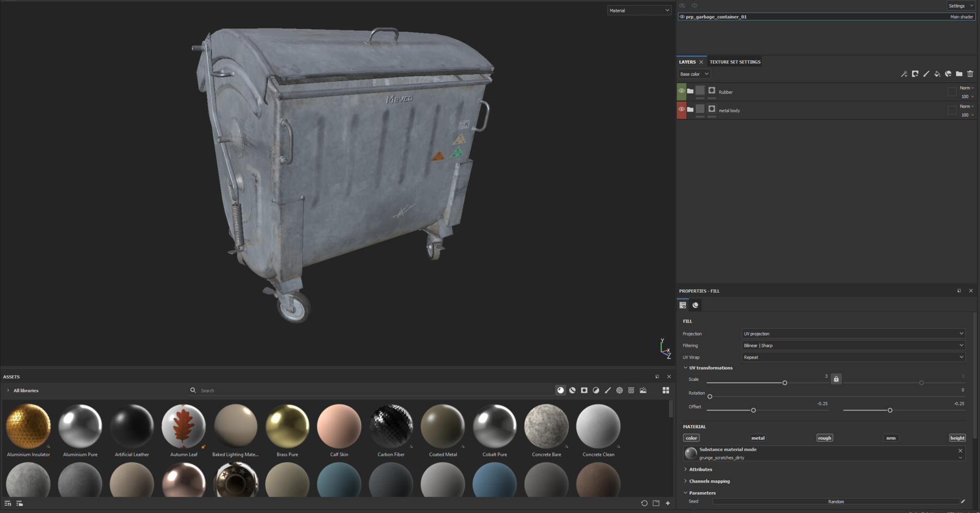Viewport: 980px width, 513px height.
Task: Filter assets to show smart materials
Action: 572,390
